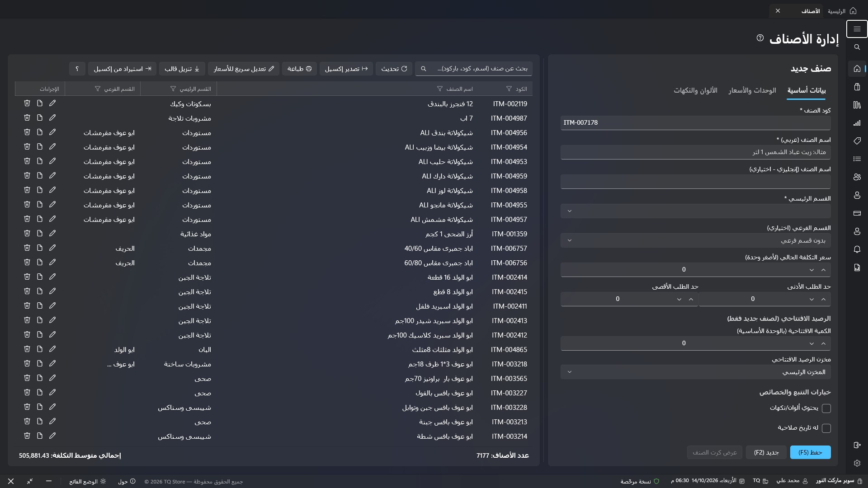Switch to الألوان والنكهات tab
868x488 pixels.
pos(695,91)
